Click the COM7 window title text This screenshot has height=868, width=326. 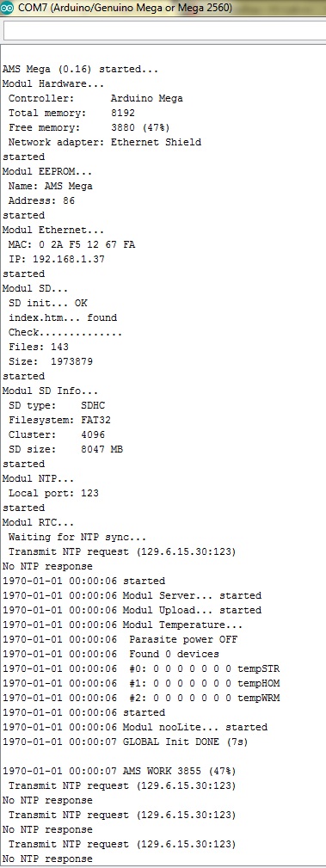[125, 8]
